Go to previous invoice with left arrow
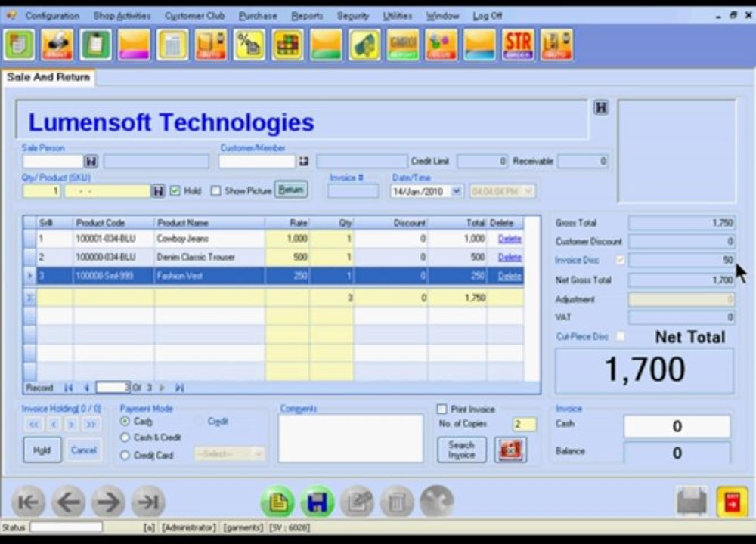The height and width of the screenshot is (544, 756). [x=69, y=502]
